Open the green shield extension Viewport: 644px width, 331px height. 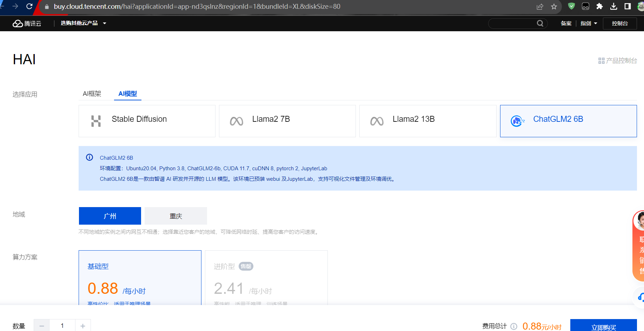tap(571, 6)
